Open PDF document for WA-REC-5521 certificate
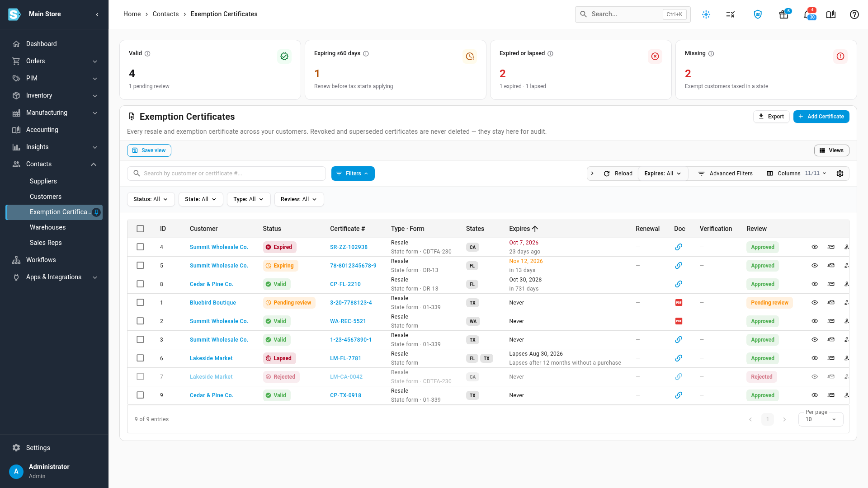The width and height of the screenshot is (868, 488). 679,321
